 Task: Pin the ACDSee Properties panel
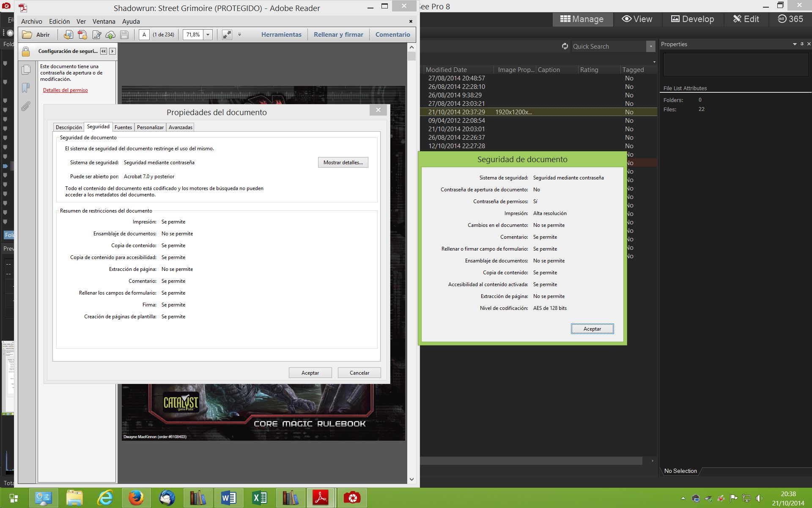802,44
